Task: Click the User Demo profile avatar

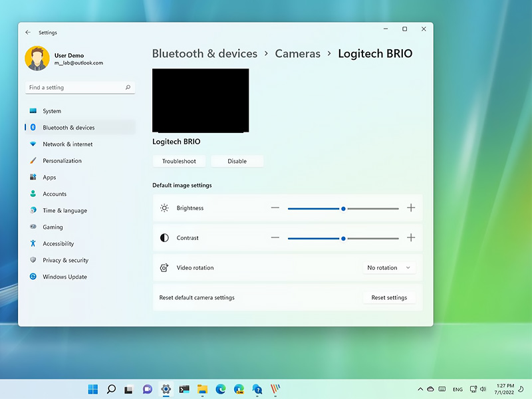Action: point(37,59)
